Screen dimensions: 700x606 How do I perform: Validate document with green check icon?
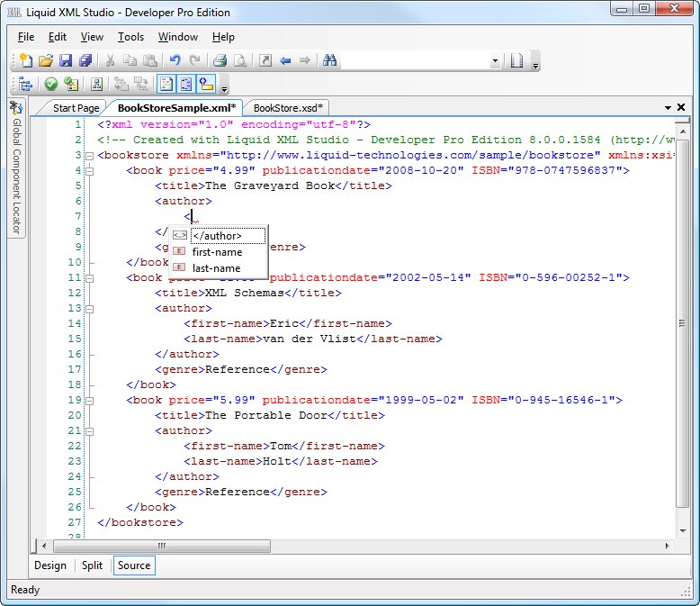point(51,84)
